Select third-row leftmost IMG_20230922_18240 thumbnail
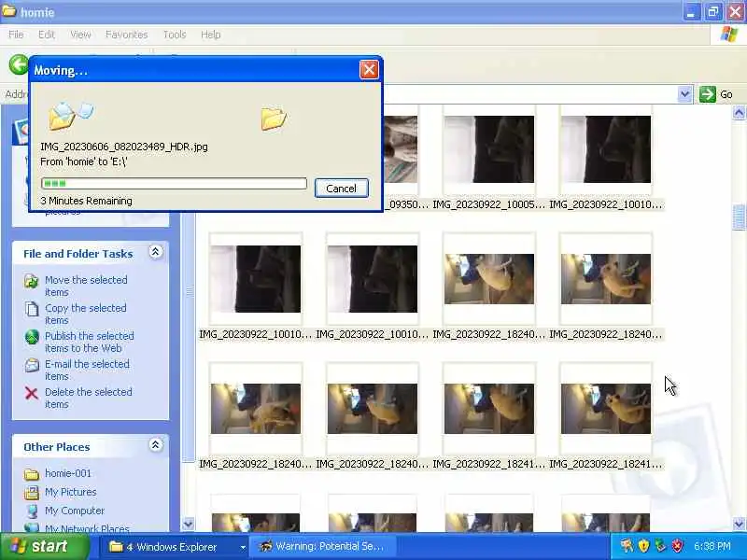The image size is (747, 560). point(256,409)
